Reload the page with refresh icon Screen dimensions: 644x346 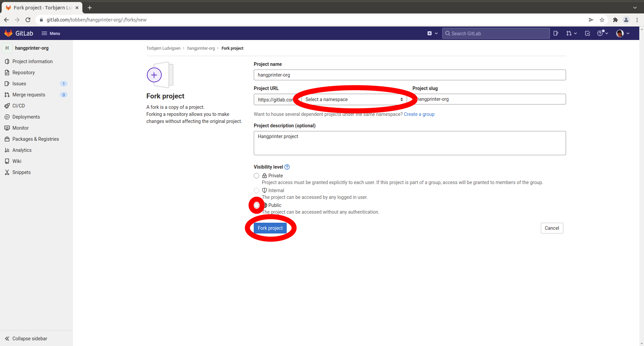(x=28, y=20)
